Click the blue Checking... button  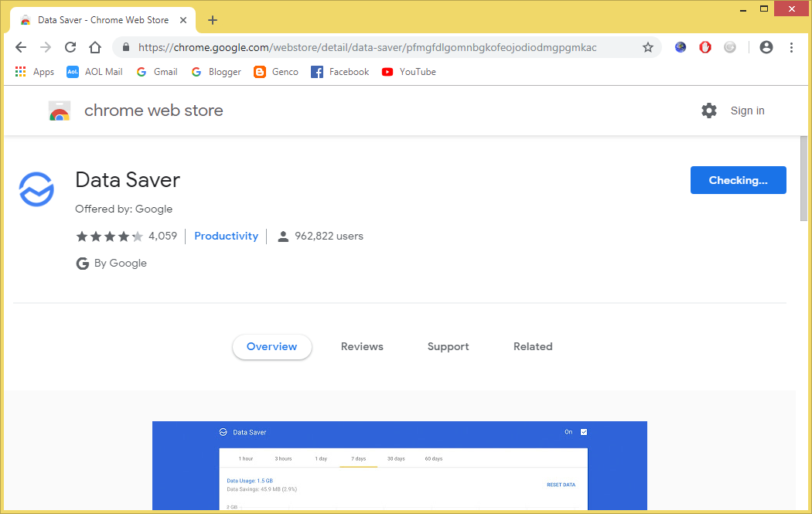click(x=738, y=179)
